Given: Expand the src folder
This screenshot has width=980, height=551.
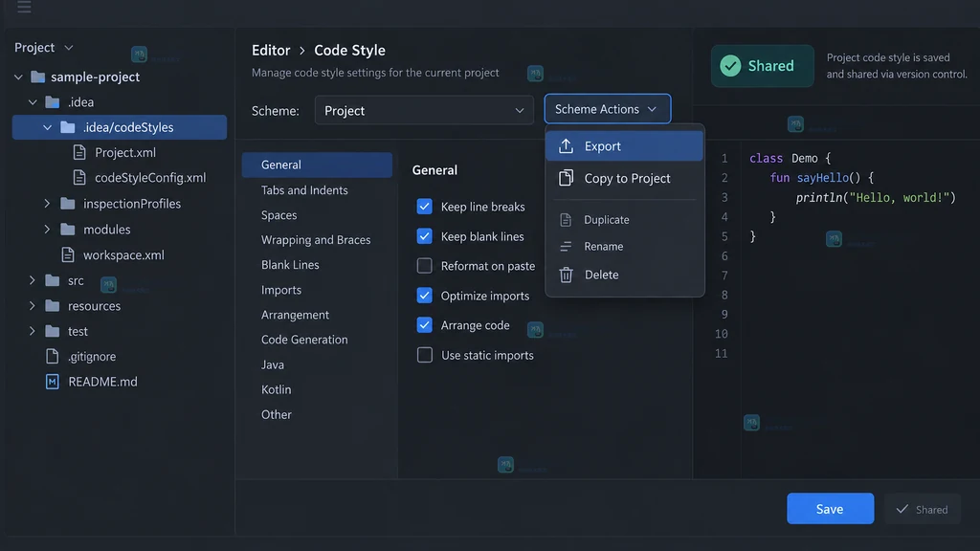Looking at the screenshot, I should pos(33,280).
